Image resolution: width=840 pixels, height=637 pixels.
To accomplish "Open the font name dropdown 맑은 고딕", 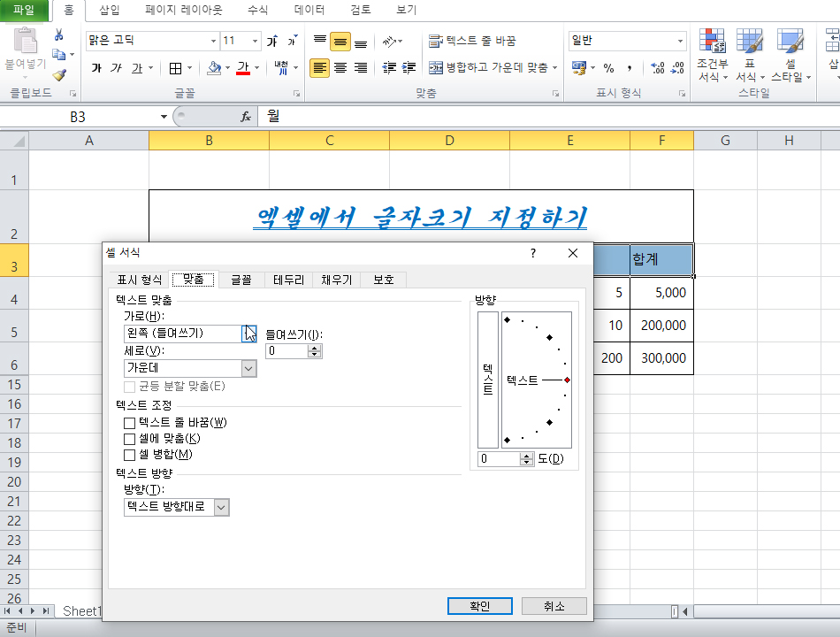I will point(213,41).
